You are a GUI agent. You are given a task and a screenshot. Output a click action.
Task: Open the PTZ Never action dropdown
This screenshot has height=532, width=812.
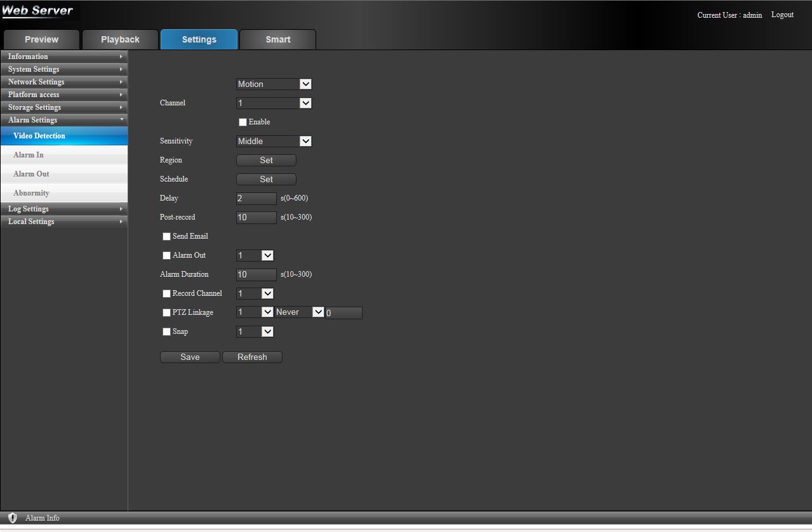pos(299,312)
